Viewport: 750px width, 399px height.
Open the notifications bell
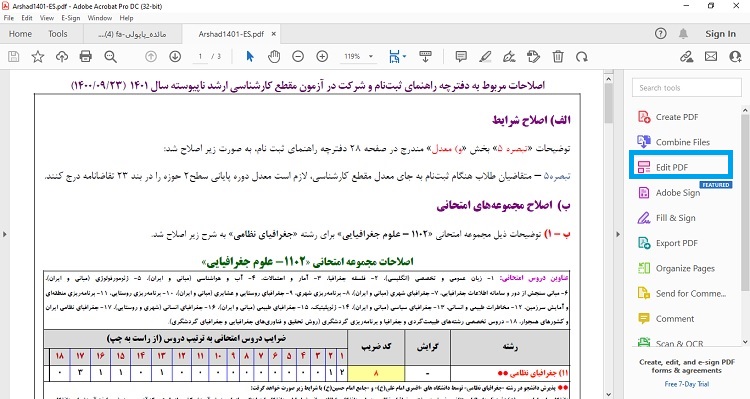[684, 33]
